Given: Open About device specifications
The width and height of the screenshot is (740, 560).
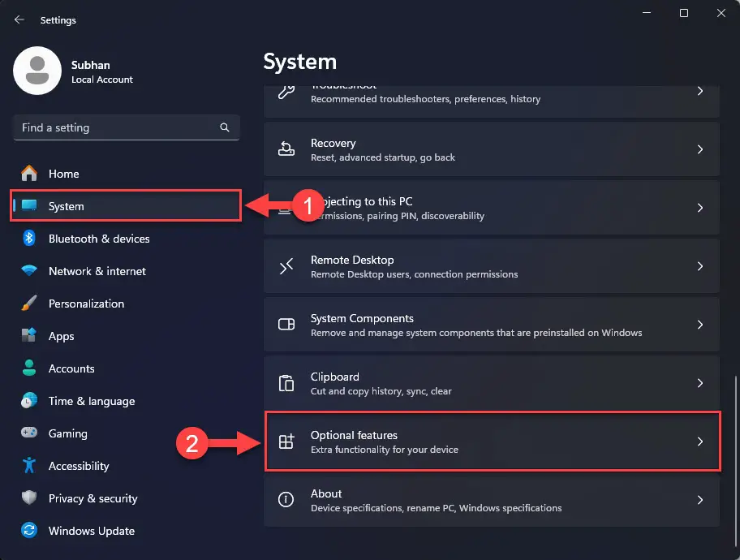Looking at the screenshot, I should (492, 500).
